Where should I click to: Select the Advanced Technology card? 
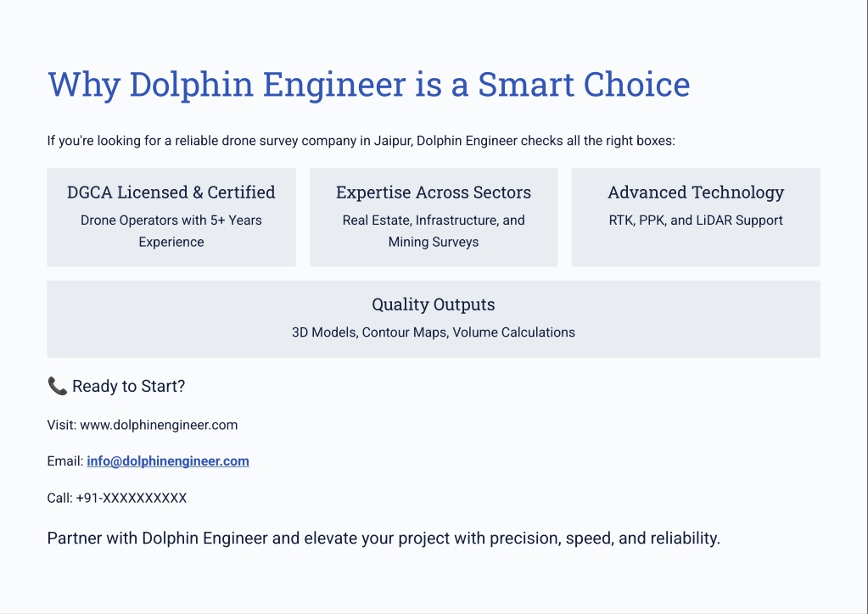(696, 217)
